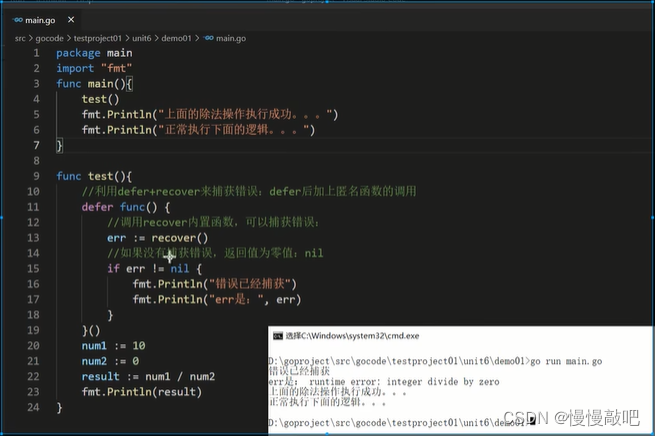Select the main.go editor tab
Image resolution: width=655 pixels, height=436 pixels.
coord(42,20)
